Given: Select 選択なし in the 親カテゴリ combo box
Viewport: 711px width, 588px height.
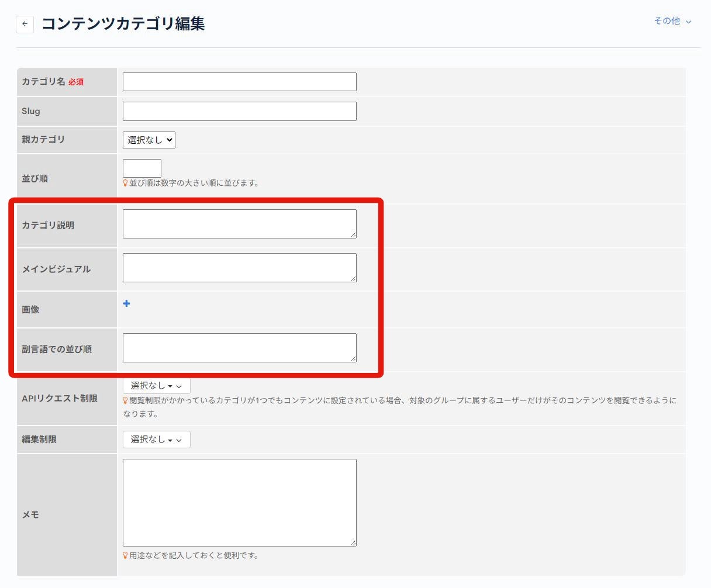Looking at the screenshot, I should [149, 140].
